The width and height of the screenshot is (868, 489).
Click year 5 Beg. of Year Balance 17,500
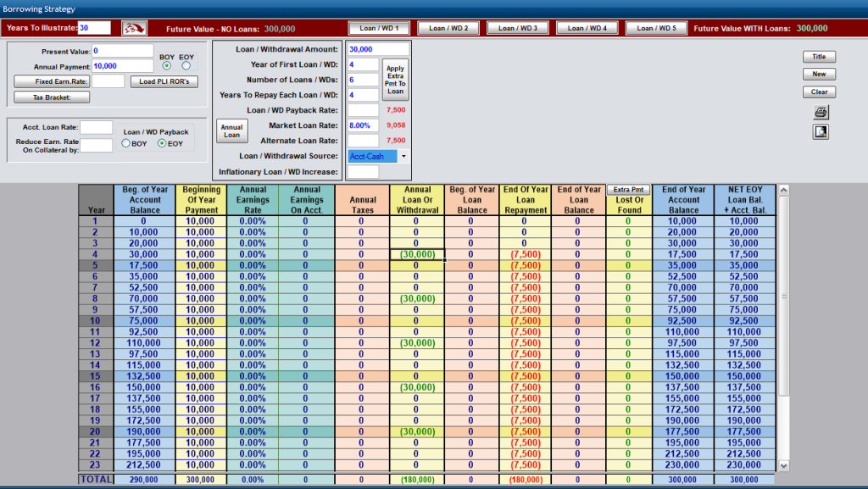144,265
